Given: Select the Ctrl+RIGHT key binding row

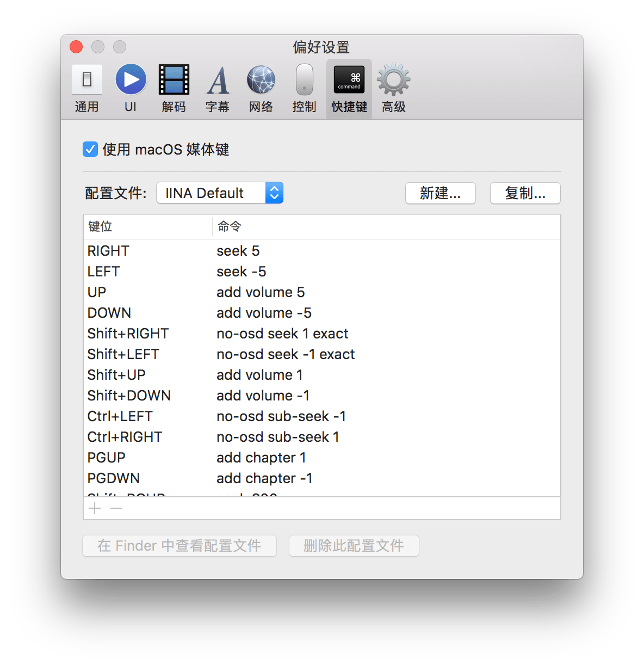Looking at the screenshot, I should 322,437.
